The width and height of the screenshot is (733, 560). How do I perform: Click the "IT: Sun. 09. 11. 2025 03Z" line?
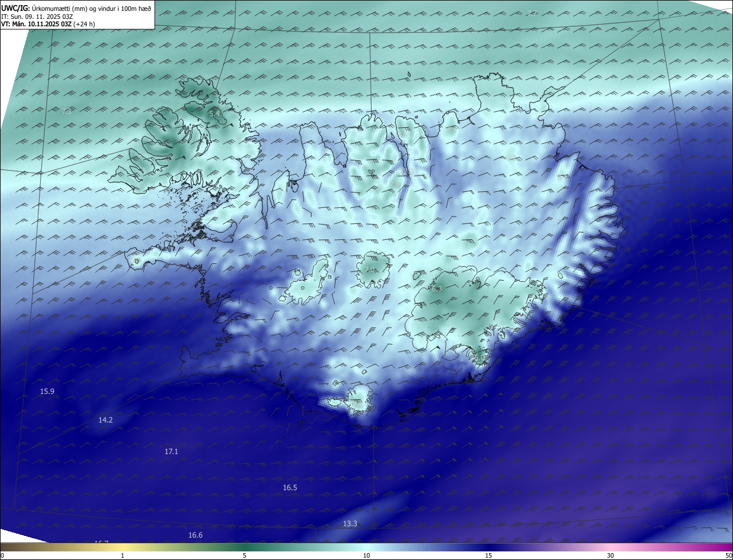pyautogui.click(x=36, y=17)
